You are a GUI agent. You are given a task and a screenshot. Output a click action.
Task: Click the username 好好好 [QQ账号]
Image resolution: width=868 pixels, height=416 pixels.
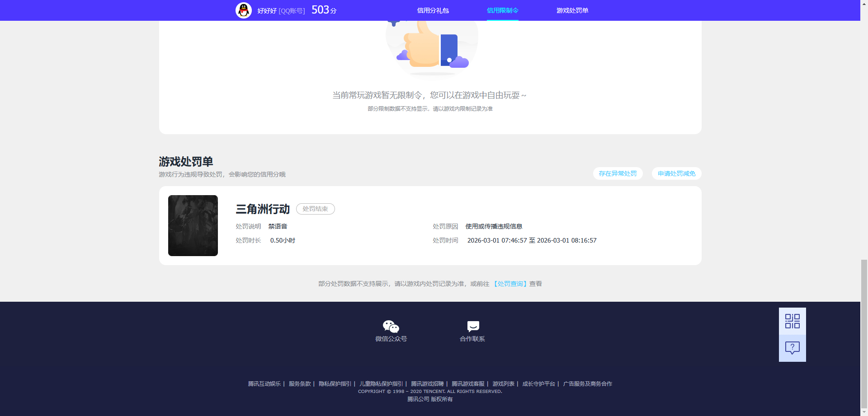281,11
